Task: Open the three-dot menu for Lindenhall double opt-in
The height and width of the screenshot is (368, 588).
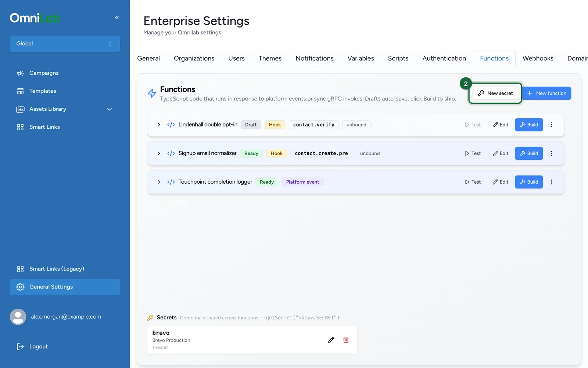Action: [551, 125]
